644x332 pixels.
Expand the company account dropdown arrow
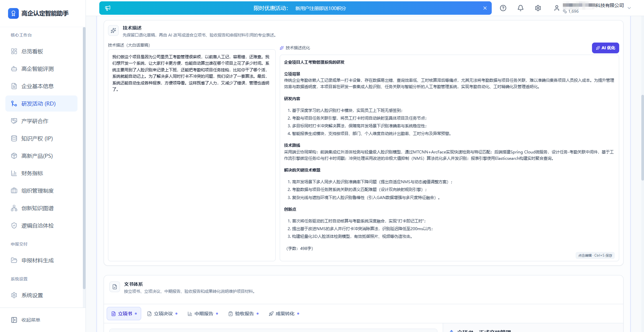pos(629,8)
